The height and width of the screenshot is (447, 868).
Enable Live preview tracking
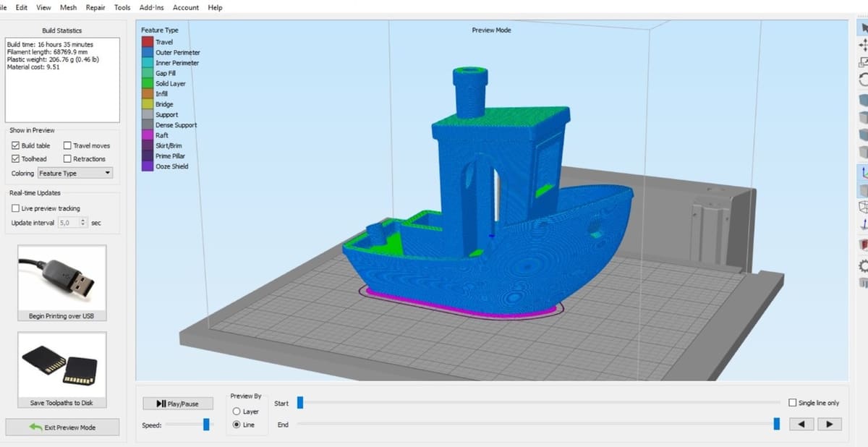tap(16, 208)
